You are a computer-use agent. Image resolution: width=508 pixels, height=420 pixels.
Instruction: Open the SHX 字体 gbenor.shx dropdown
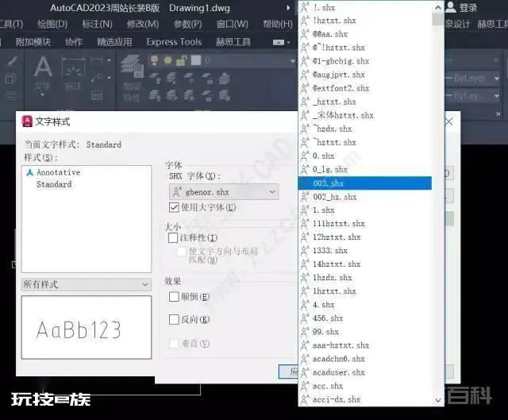(224, 192)
